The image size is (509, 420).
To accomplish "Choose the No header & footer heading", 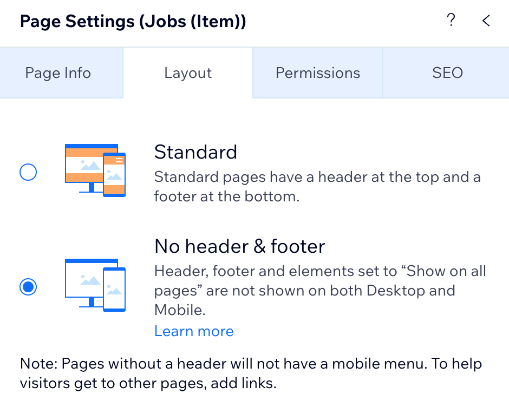I will (239, 246).
